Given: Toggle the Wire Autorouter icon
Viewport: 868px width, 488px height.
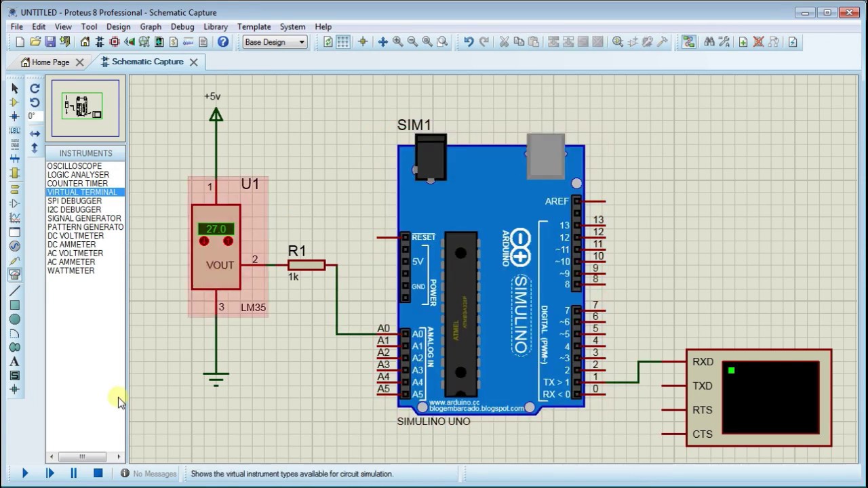Looking at the screenshot, I should (689, 42).
